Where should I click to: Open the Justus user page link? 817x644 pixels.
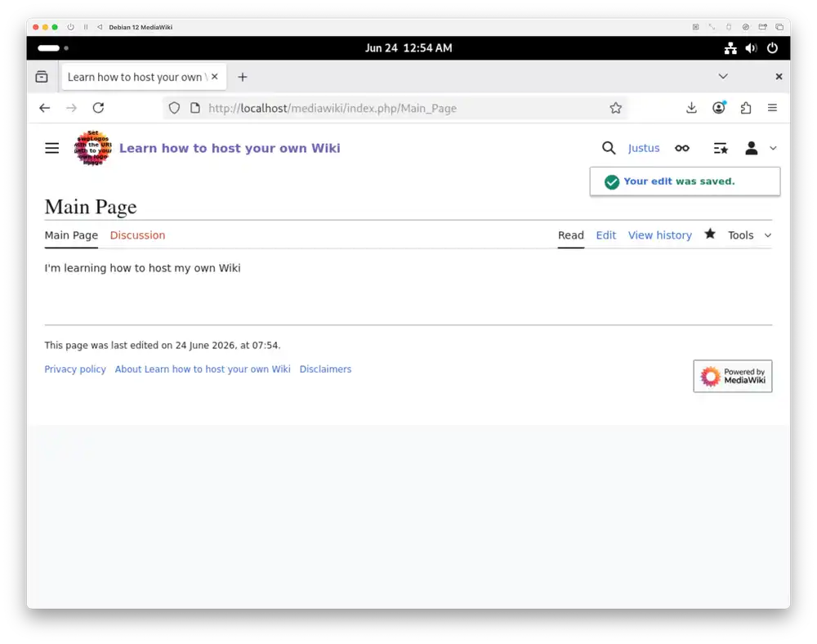coord(644,149)
